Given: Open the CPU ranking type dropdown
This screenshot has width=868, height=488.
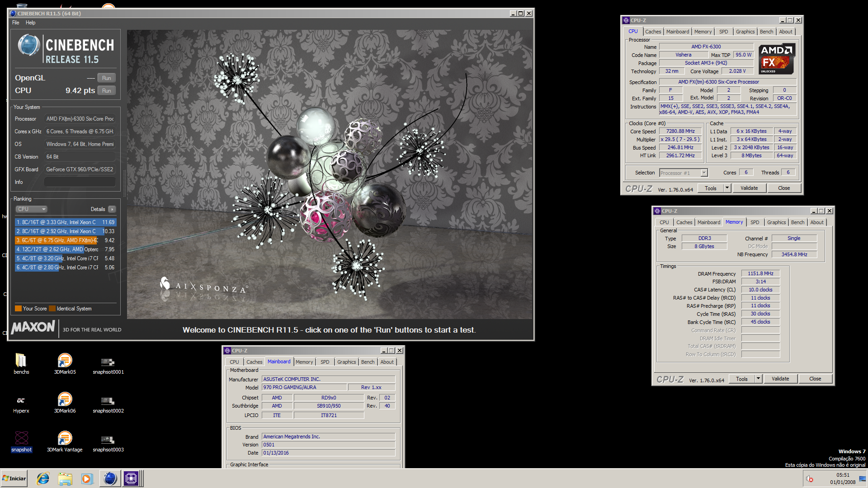Looking at the screenshot, I should tap(32, 209).
